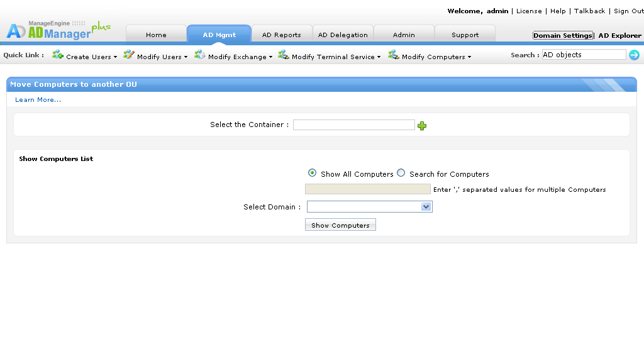Click the Sign Out link
Screen dimensions: 644x344
tap(628, 11)
